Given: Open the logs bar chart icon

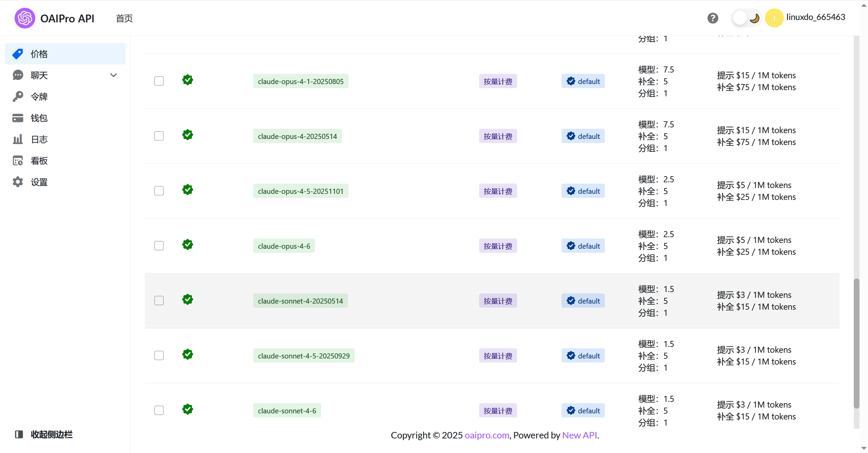Looking at the screenshot, I should (18, 139).
